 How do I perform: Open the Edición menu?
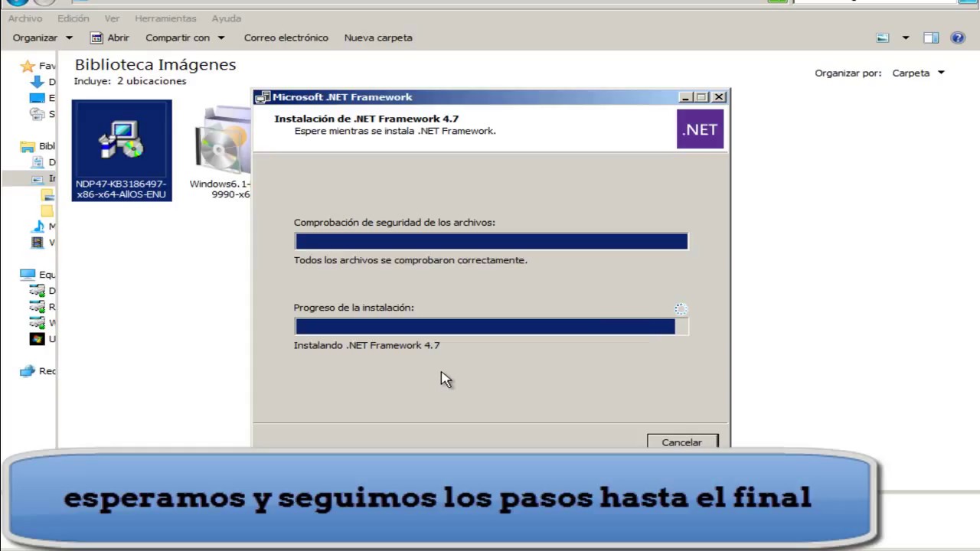coord(73,18)
